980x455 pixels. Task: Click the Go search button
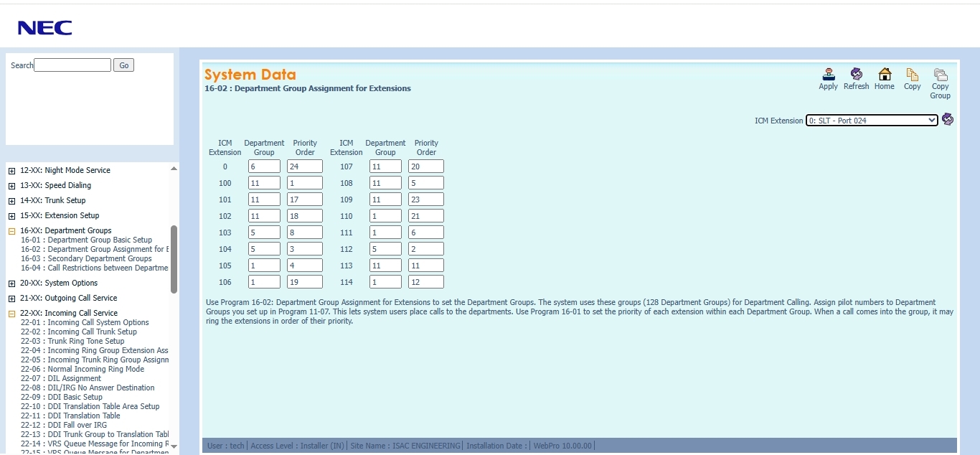click(x=123, y=65)
